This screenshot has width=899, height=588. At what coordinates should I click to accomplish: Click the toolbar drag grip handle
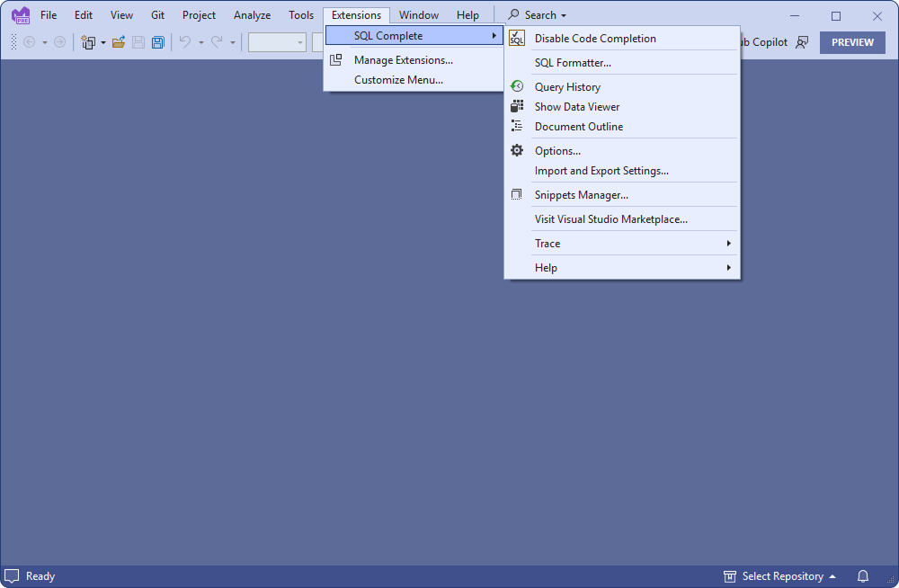coord(13,42)
